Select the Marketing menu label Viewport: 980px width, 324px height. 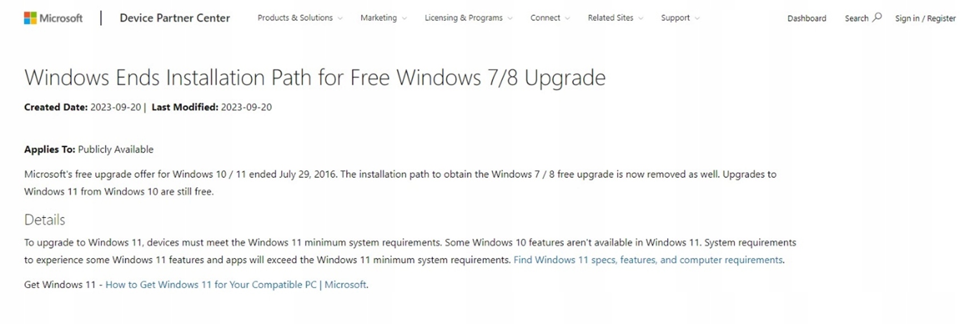[x=378, y=18]
